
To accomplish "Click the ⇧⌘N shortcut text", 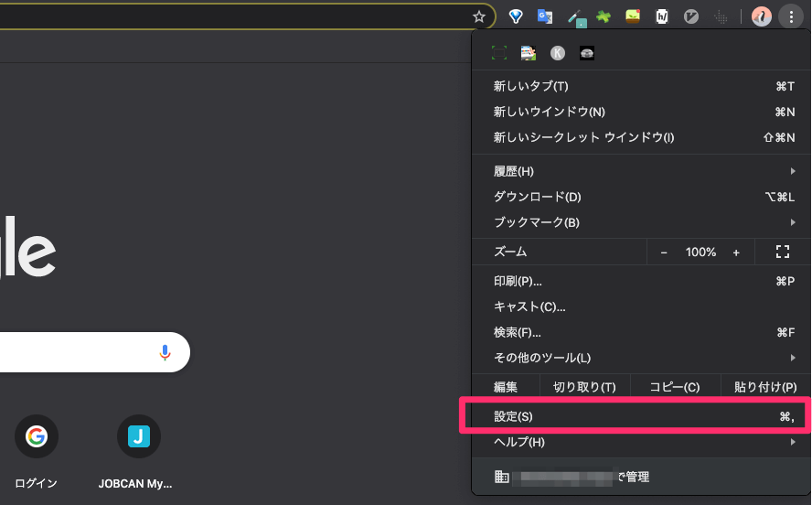I will (779, 137).
